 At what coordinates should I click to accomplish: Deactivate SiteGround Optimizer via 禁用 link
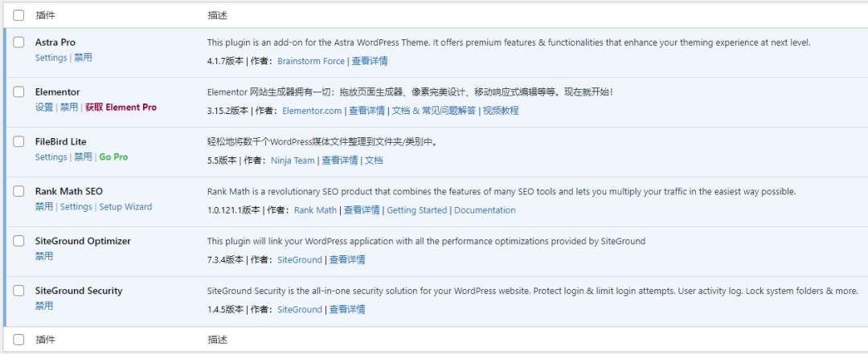[x=44, y=257]
